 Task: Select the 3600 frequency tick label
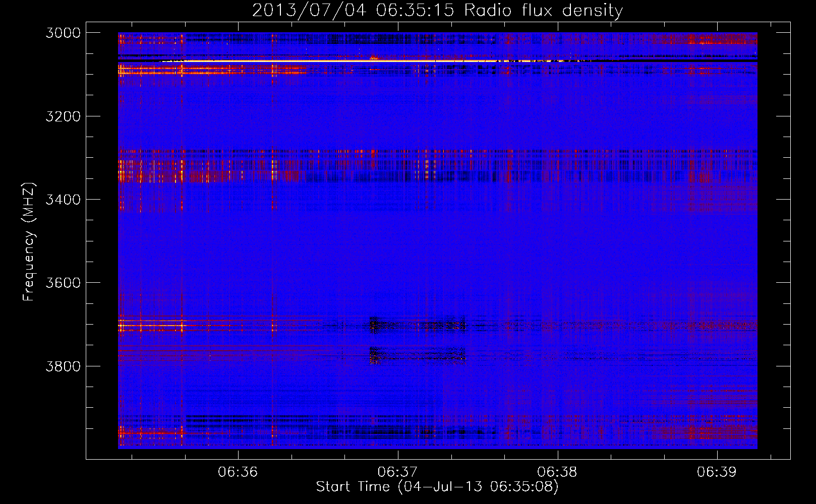[63, 283]
